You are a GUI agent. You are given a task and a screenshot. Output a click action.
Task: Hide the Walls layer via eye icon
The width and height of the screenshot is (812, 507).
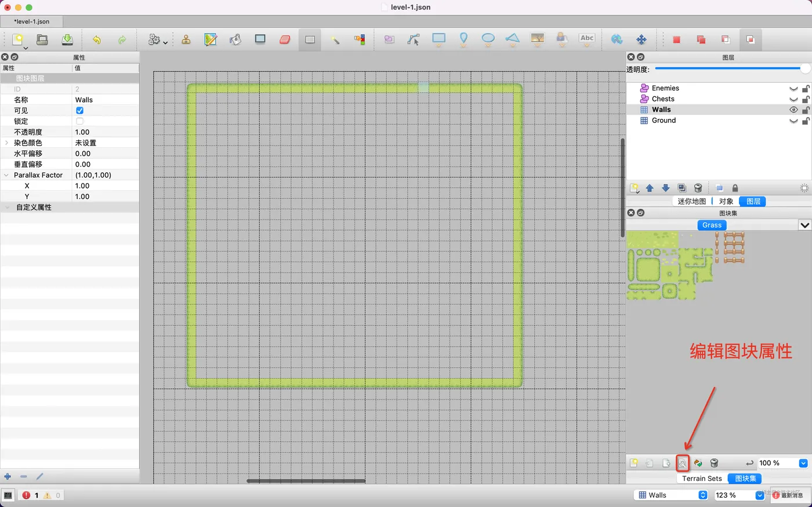pyautogui.click(x=793, y=110)
